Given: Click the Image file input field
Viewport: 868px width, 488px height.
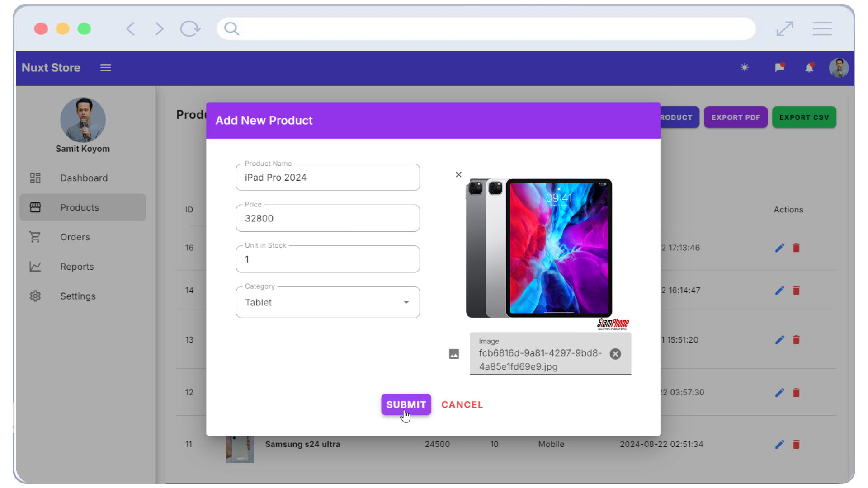Looking at the screenshot, I should [550, 354].
